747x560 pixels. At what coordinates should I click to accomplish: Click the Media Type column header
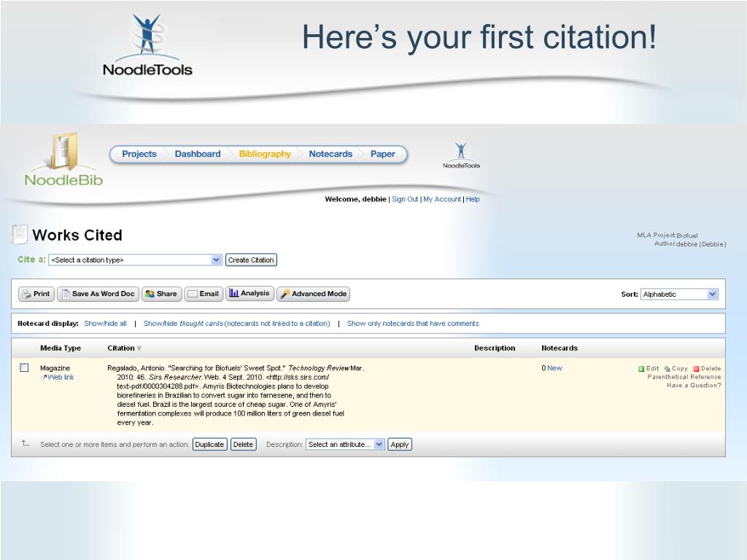(x=61, y=348)
